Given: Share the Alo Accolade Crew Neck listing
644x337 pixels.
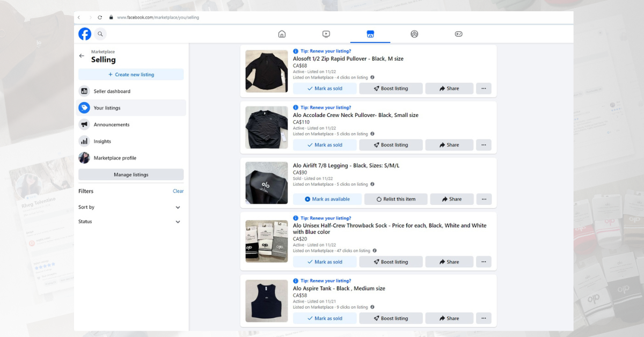Looking at the screenshot, I should 449,145.
